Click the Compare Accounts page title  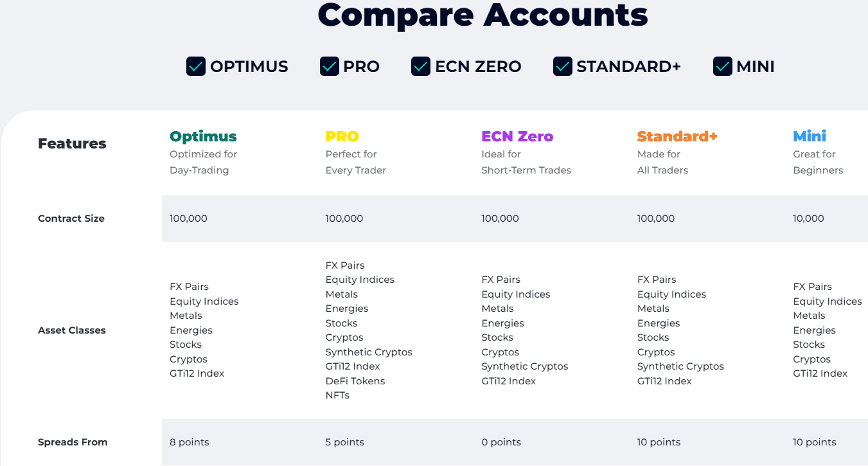tap(483, 15)
